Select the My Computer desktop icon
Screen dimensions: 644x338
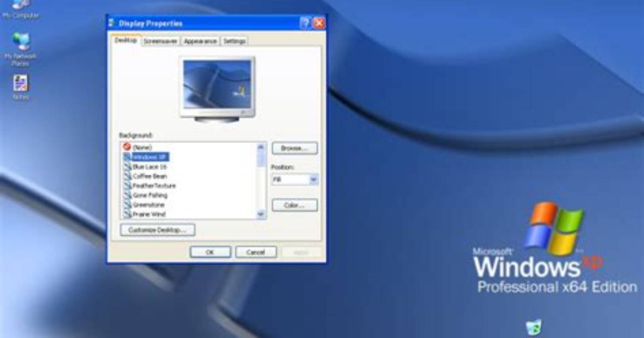point(20,9)
